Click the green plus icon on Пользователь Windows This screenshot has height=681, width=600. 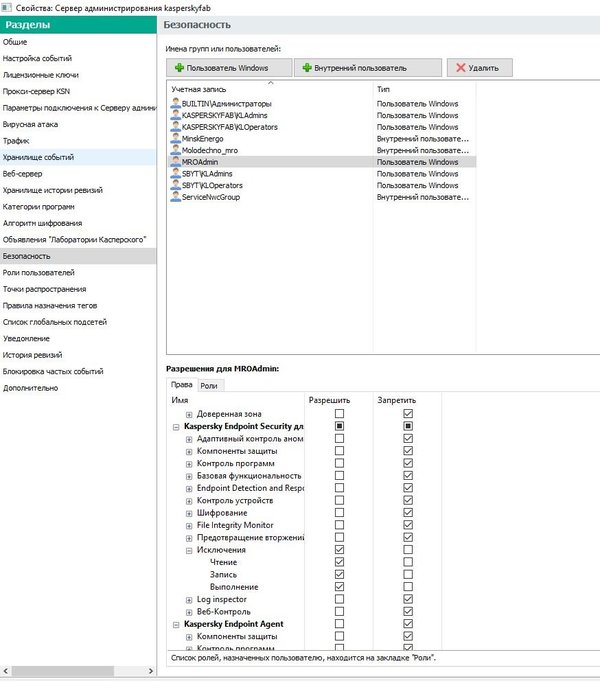click(x=179, y=67)
